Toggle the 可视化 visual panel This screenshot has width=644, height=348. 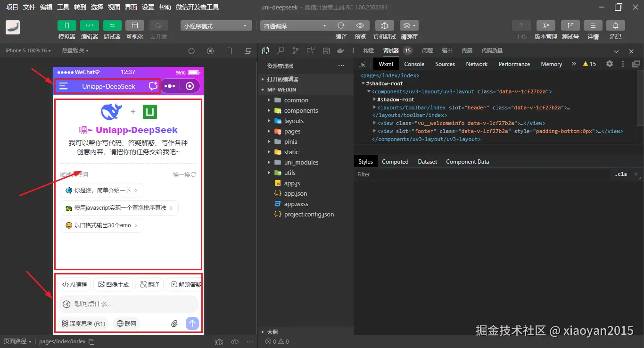tap(135, 25)
